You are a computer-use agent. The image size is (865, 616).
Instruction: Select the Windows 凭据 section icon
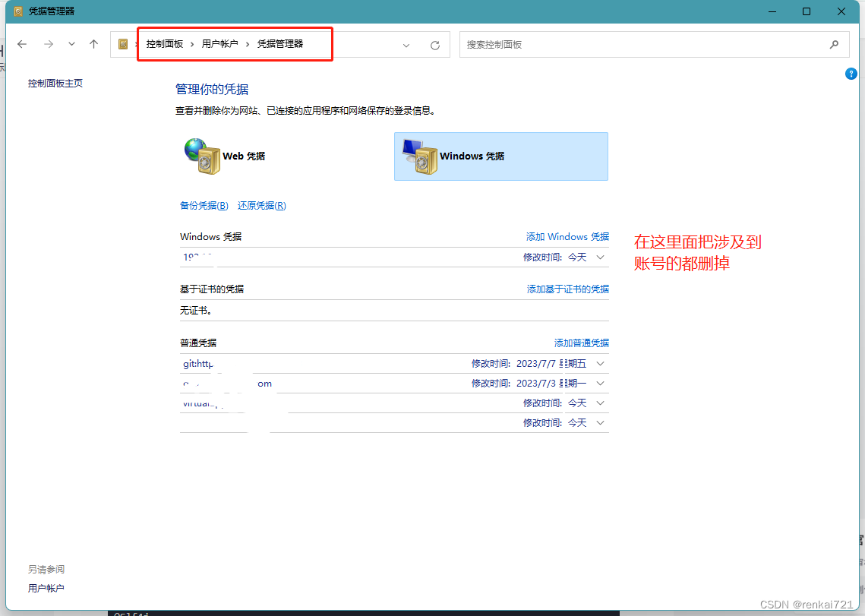418,156
